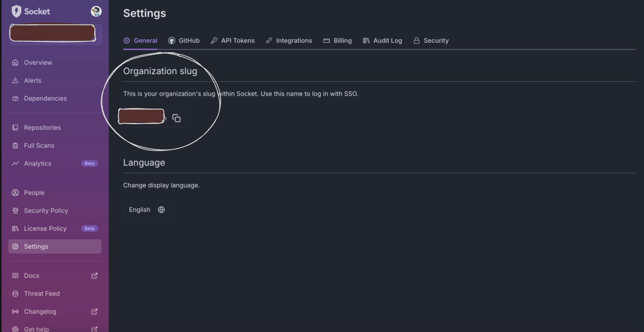Screen dimensions: 644x332
Task: Select the Billing tab
Action: (337, 40)
